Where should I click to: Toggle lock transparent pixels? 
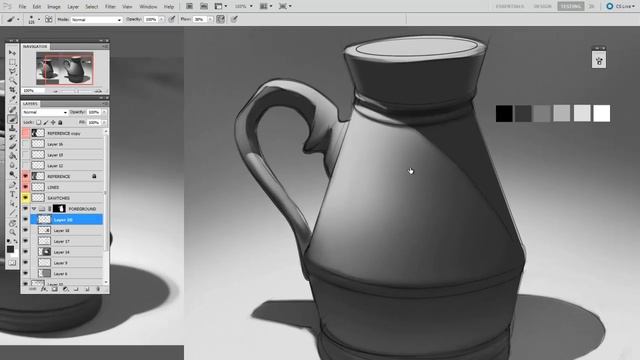(38, 122)
